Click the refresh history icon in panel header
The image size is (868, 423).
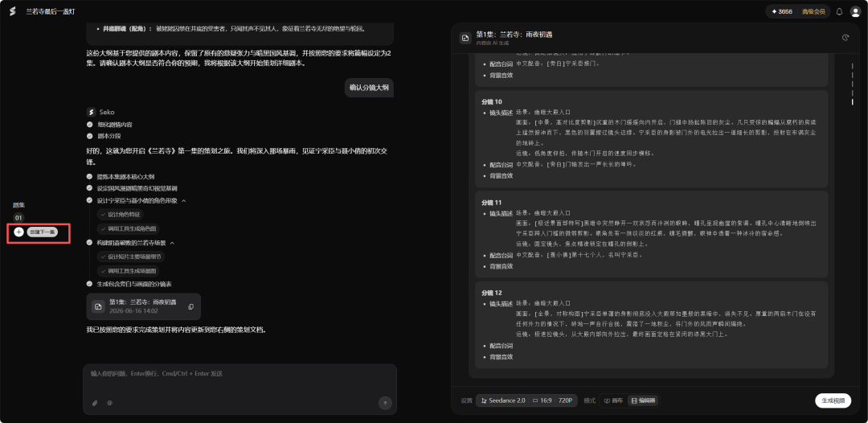click(x=845, y=38)
